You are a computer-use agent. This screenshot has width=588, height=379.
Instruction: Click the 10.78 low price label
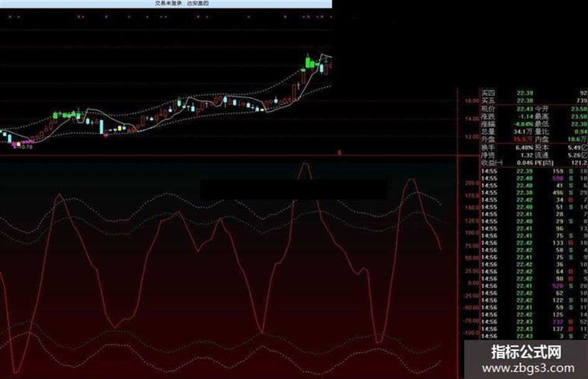point(25,147)
